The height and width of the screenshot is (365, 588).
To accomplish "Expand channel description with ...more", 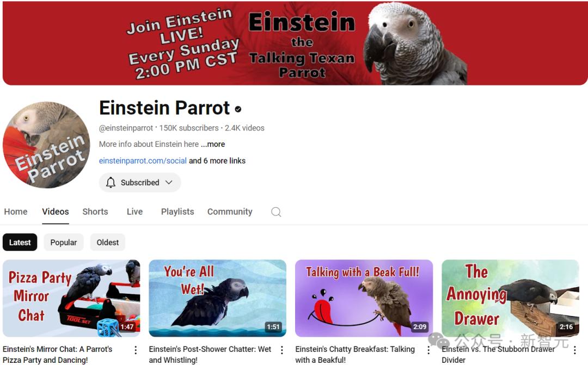I will 213,144.
